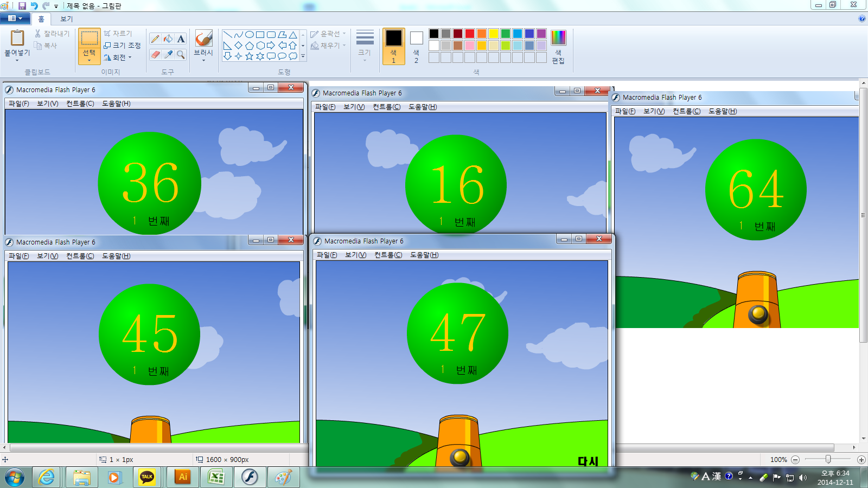Choose the green color swatch
Image resolution: width=868 pixels, height=488 pixels.
coord(506,34)
